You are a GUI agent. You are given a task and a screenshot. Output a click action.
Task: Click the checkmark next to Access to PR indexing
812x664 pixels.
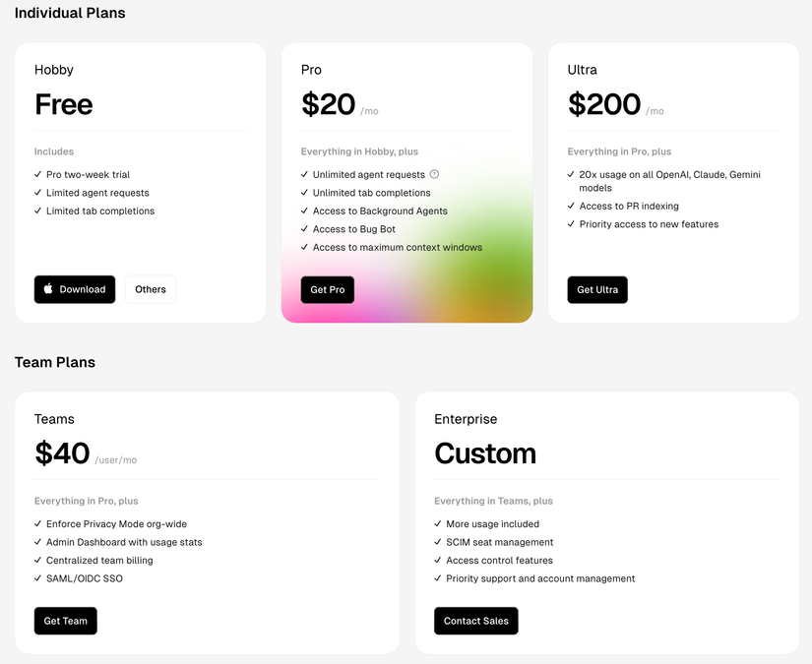click(x=571, y=206)
